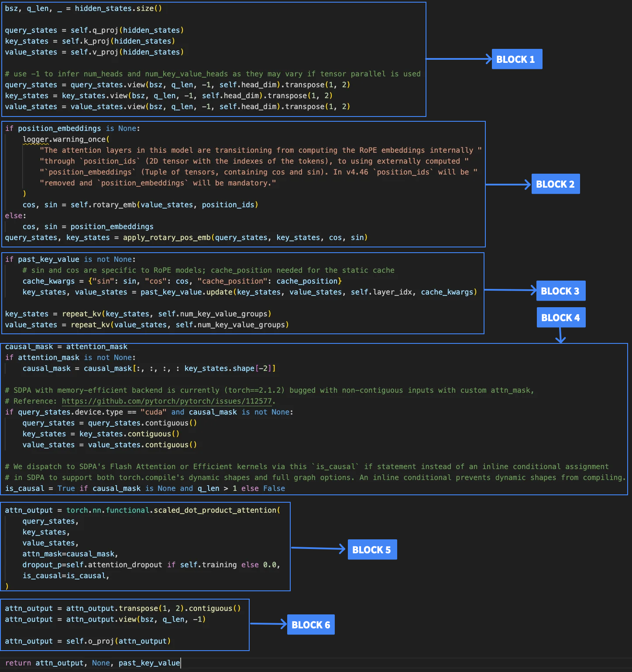Click the '# use -1 to infer num_heads' comment
Image resolution: width=632 pixels, height=672 pixels.
click(213, 74)
